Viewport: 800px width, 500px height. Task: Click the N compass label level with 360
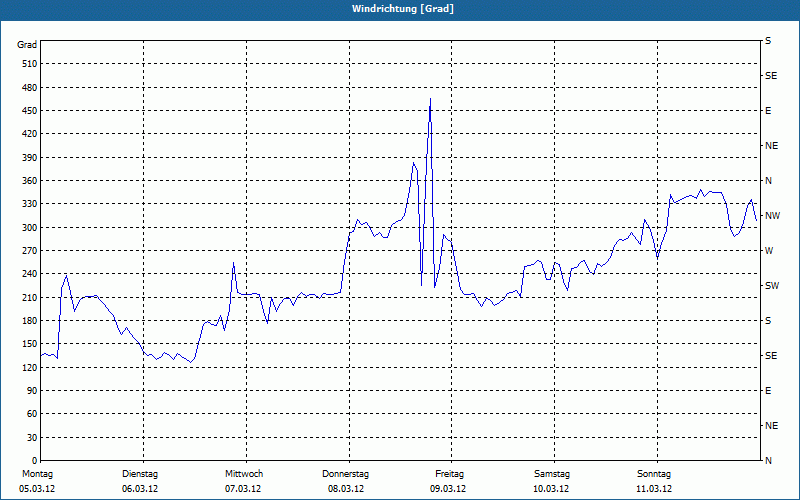pos(768,181)
